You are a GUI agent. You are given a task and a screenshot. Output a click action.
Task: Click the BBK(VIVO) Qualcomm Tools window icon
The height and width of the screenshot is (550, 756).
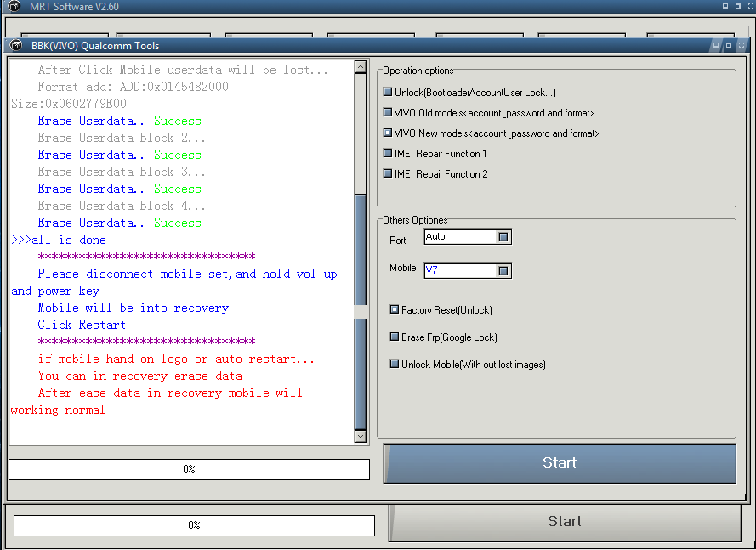click(x=16, y=45)
